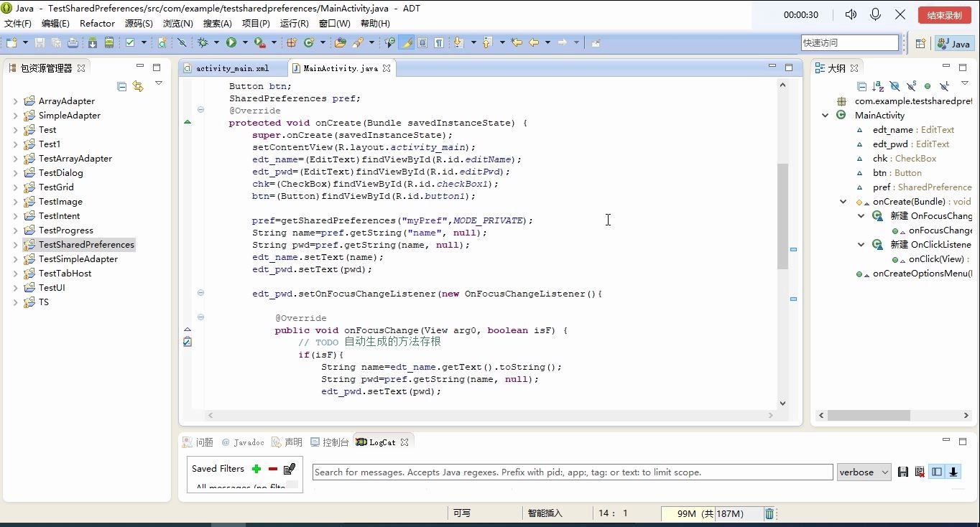Toggle Hide Static Members in Outline
Viewport: 980px width, 527px height.
click(911, 86)
